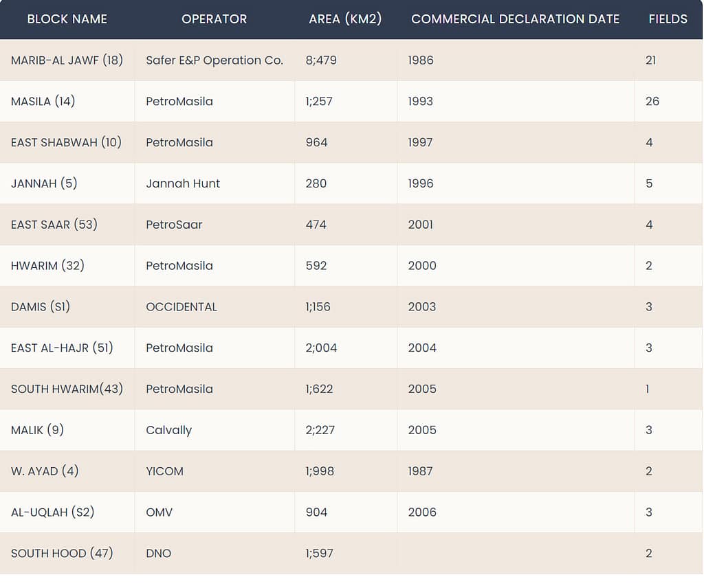Screen dimensions: 704x588
Task: Select the MASILA (14) block name
Action: (x=43, y=102)
